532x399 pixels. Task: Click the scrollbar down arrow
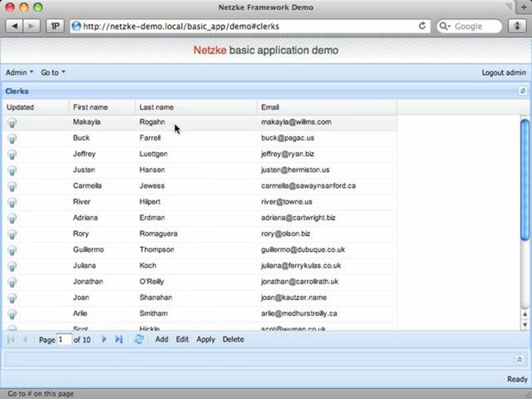coord(525,325)
